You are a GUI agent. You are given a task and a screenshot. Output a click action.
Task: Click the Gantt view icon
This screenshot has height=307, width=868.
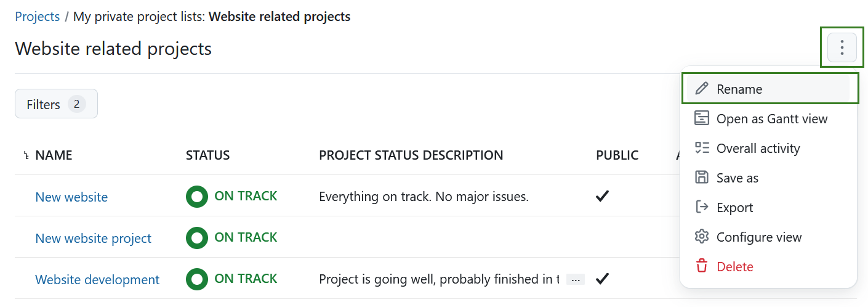(702, 118)
